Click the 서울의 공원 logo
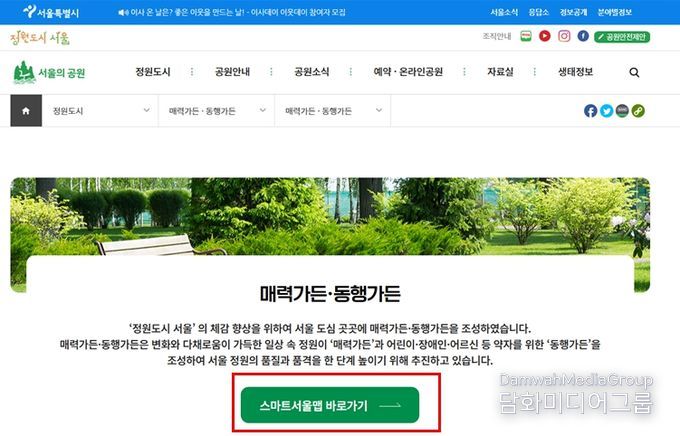The height and width of the screenshot is (436, 680). [49, 72]
